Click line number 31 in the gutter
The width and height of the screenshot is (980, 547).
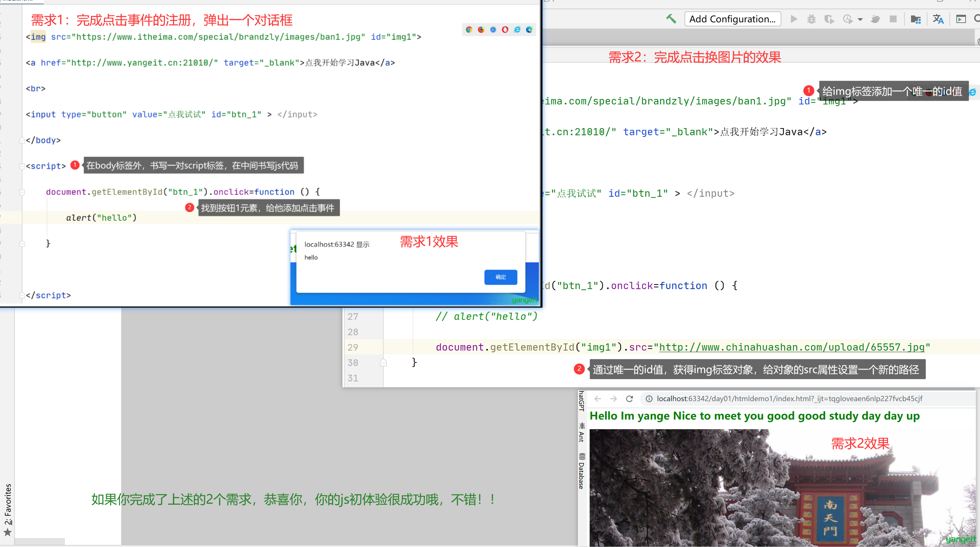tap(353, 378)
